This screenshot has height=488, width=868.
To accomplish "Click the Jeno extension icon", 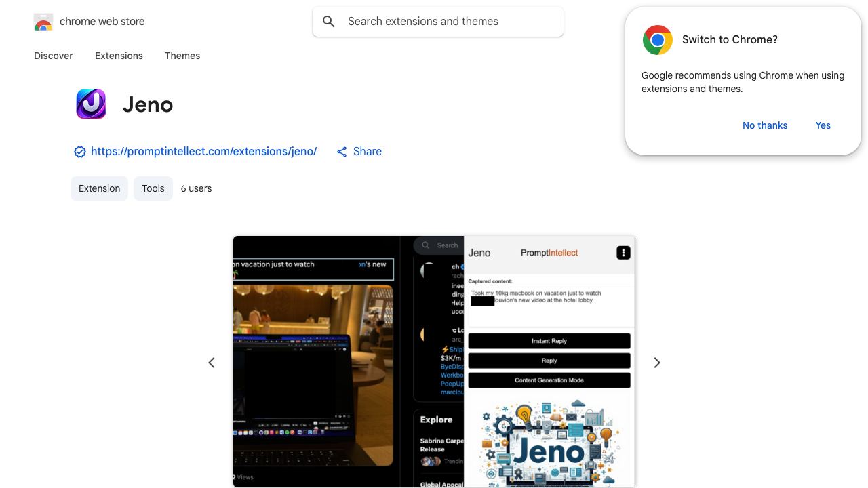I will click(x=91, y=104).
